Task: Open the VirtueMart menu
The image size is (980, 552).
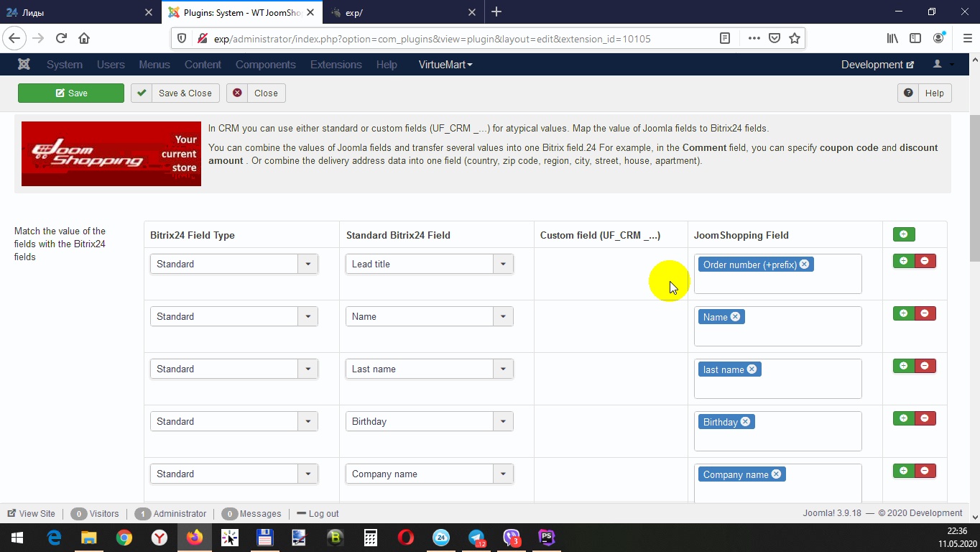Action: tap(445, 65)
